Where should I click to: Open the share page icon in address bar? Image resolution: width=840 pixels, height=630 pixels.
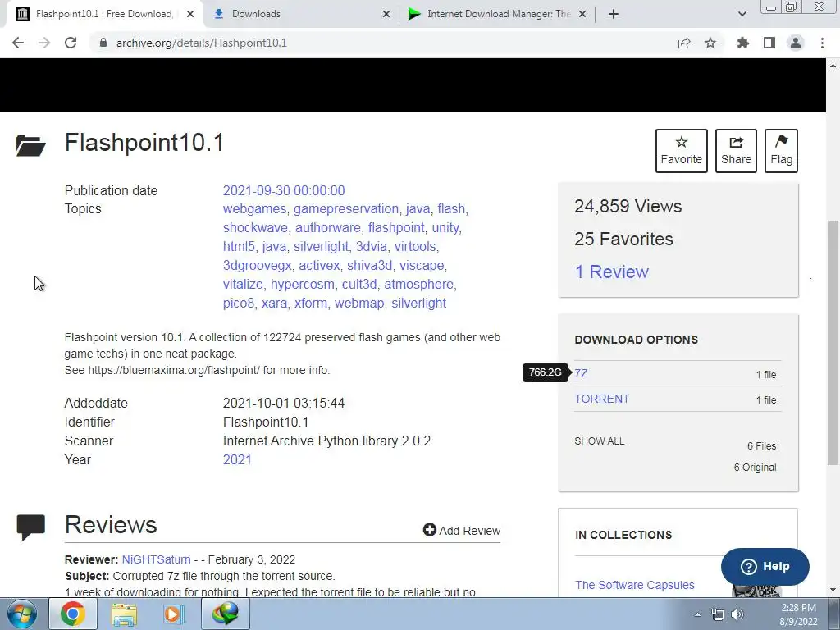(683, 43)
